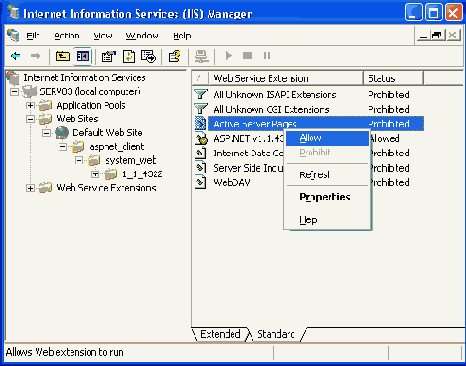466x366 pixels.
Task: Restore the inner MMC child window
Action: tap(437, 35)
